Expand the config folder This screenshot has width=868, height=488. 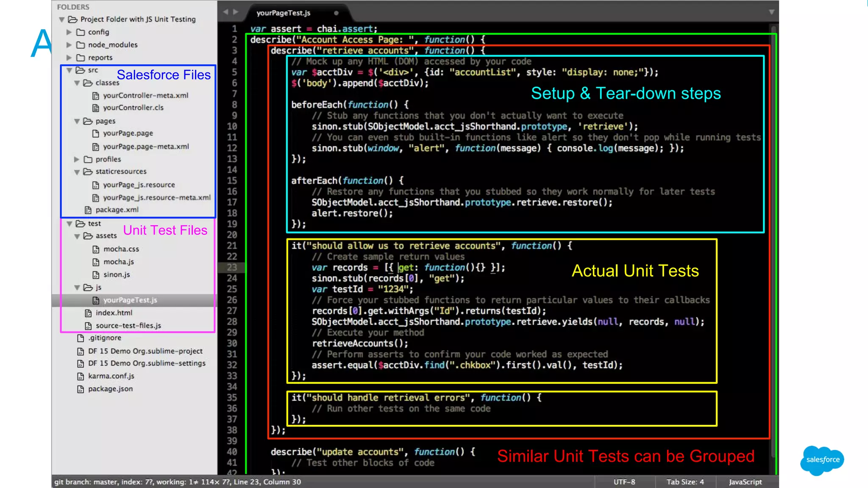[x=69, y=32]
